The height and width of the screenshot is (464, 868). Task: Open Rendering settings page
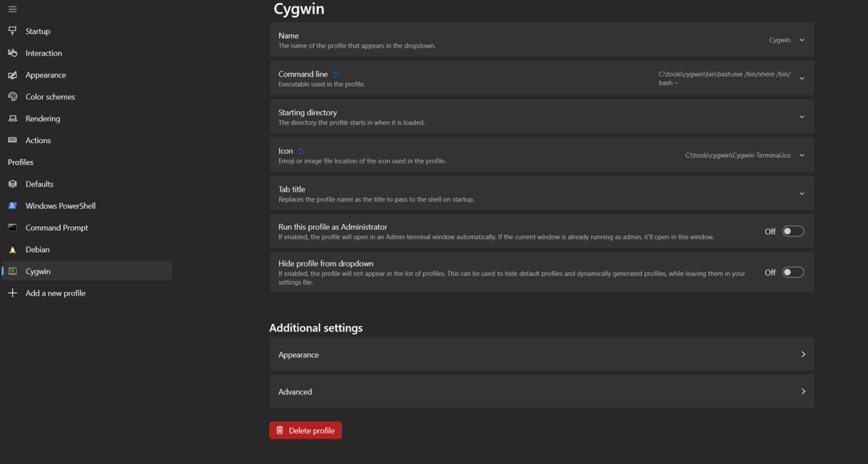point(87,119)
